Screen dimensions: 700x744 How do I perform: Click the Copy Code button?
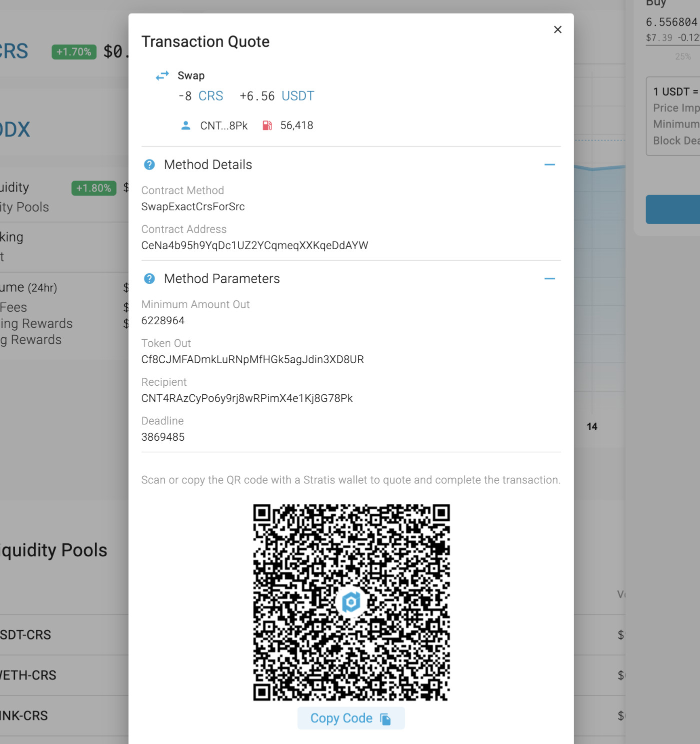click(x=351, y=718)
